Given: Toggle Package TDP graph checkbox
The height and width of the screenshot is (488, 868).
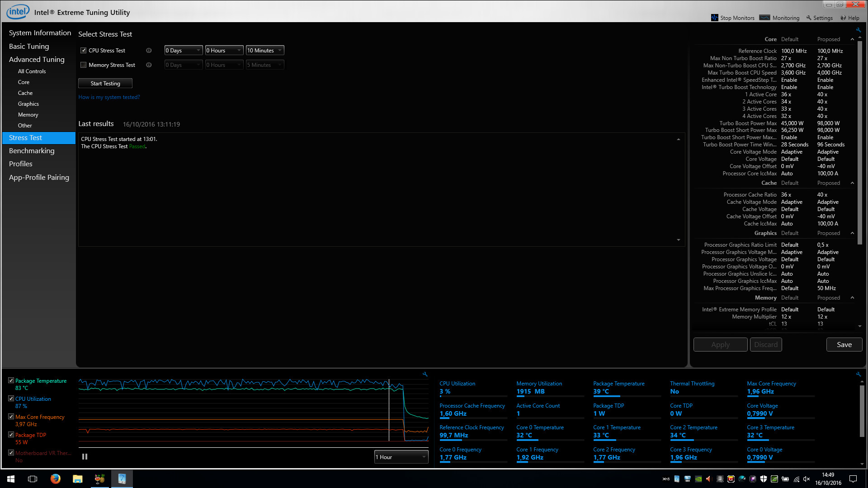Looking at the screenshot, I should coord(11,435).
